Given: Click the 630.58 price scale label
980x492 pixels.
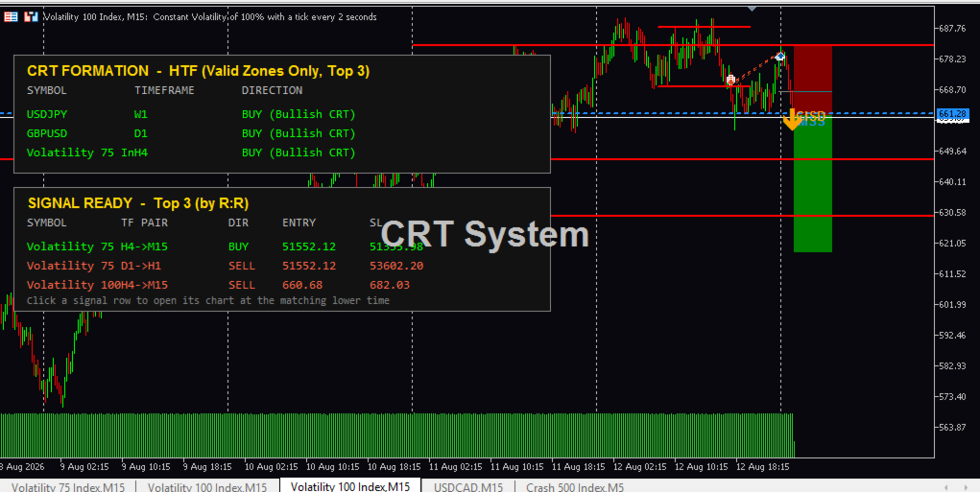Looking at the screenshot, I should (x=952, y=212).
